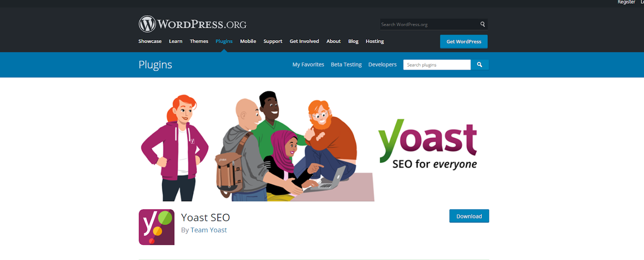This screenshot has width=644, height=260.
Task: Open the Hosting menu item
Action: (375, 41)
